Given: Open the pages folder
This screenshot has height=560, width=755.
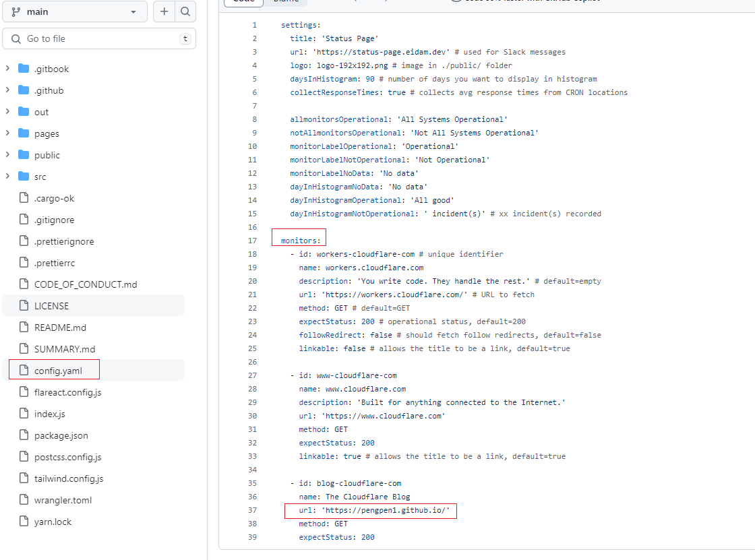Looking at the screenshot, I should click(47, 134).
